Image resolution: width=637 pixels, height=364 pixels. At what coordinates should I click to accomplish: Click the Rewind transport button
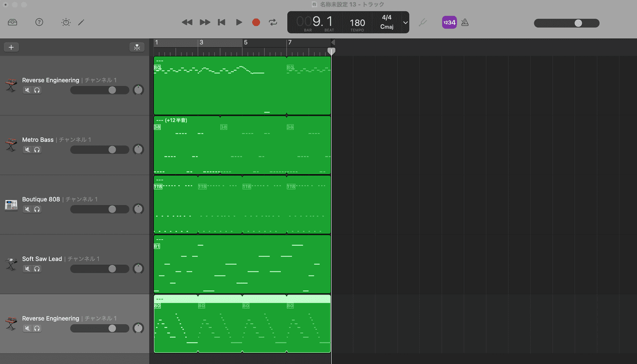[x=187, y=22]
